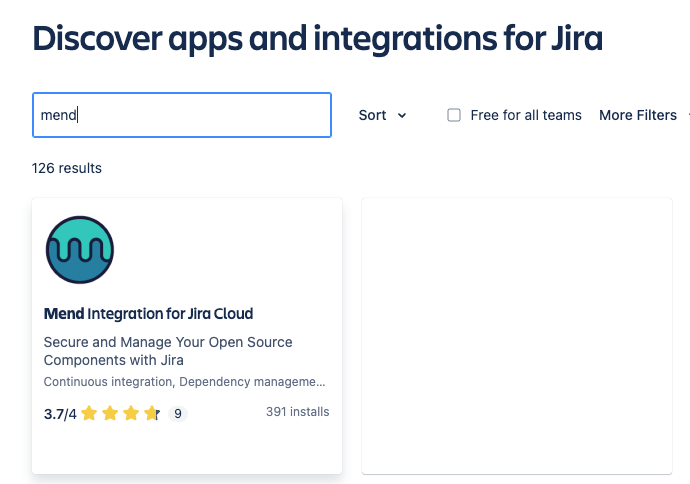
Task: Click the Discover apps and integrations heading
Action: click(317, 38)
